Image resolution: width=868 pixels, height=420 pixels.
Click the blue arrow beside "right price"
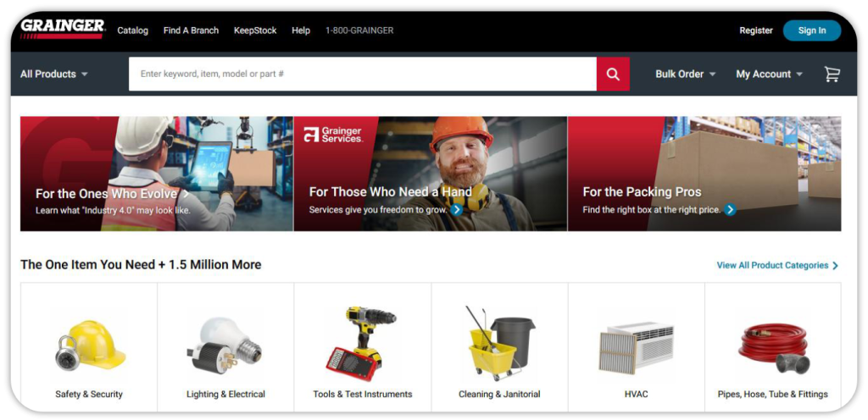[730, 210]
